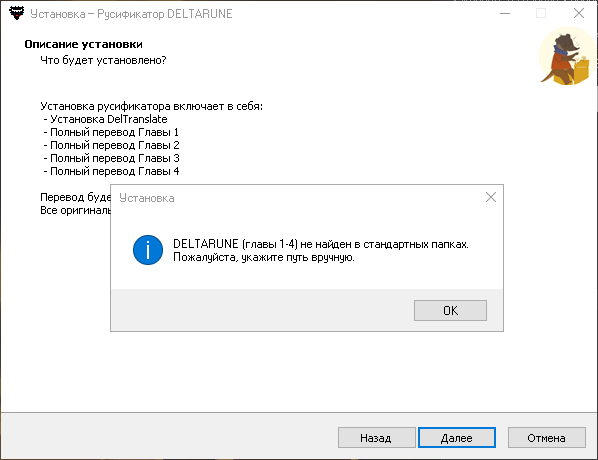Abort setup with the Отмена button

[x=547, y=438]
